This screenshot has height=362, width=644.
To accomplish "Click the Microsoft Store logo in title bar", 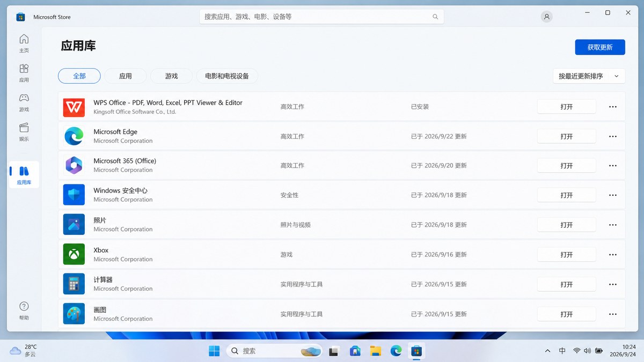I will (x=20, y=17).
